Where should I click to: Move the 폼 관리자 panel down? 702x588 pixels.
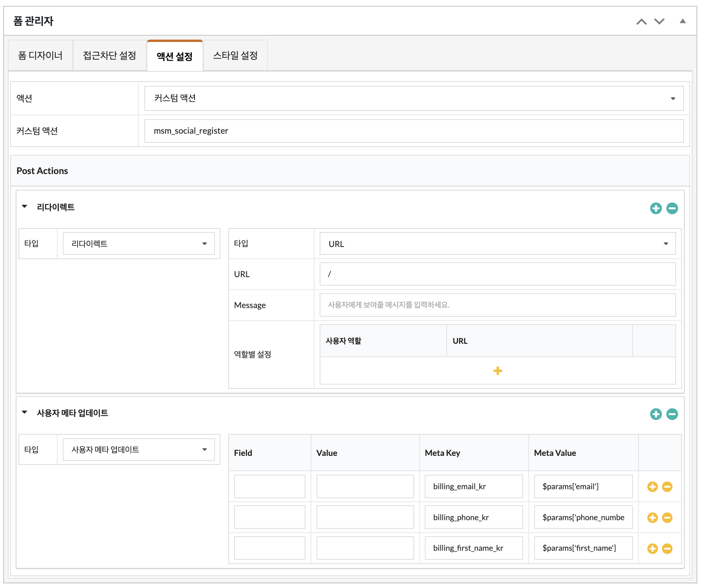[659, 22]
